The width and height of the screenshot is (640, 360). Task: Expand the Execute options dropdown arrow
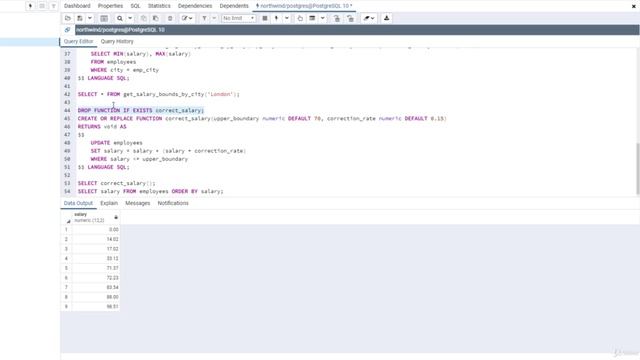coord(287,18)
